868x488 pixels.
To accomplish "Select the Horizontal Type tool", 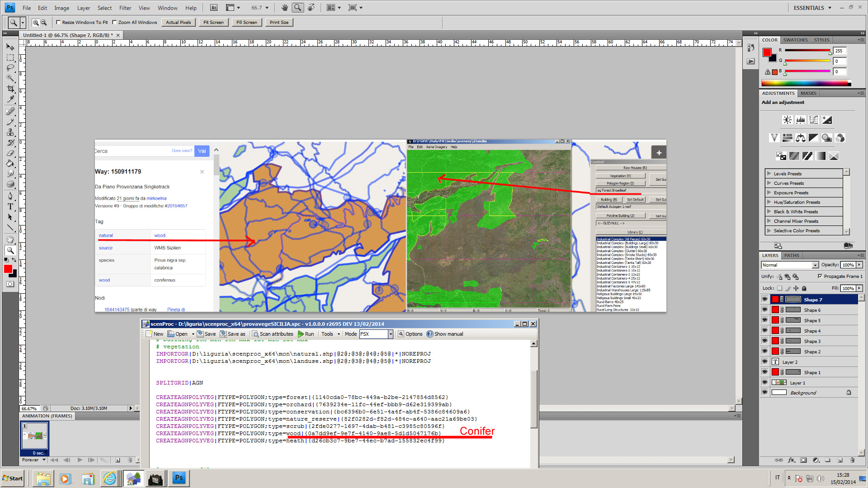I will 10,207.
